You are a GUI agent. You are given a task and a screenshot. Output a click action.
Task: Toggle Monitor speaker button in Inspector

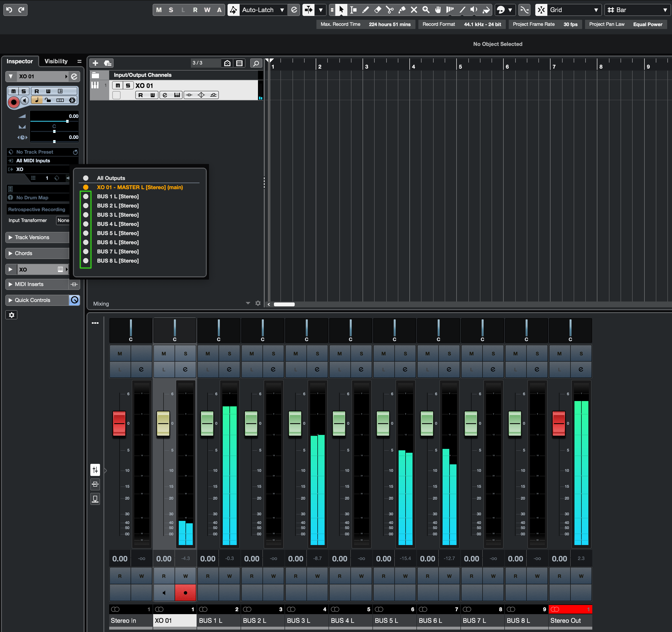coord(24,101)
